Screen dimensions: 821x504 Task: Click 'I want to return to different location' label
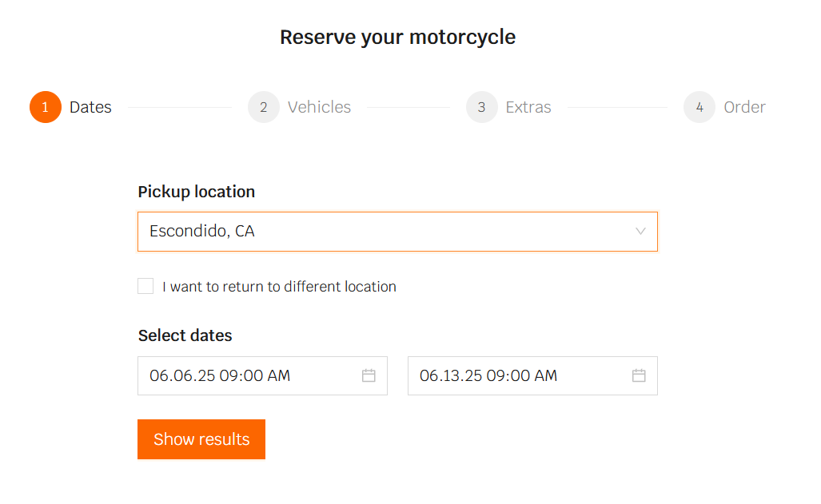tap(279, 287)
